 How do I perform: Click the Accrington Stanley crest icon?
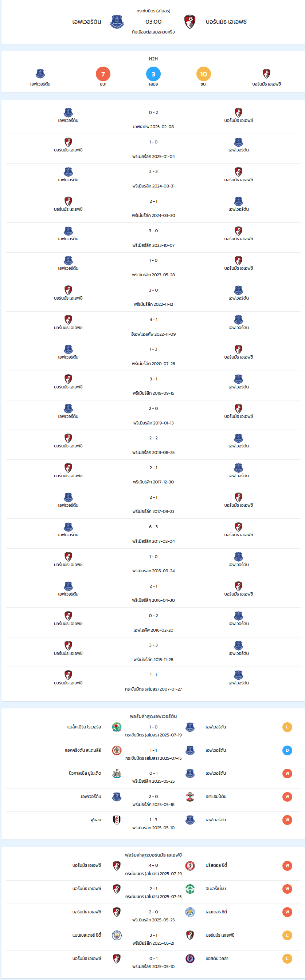pos(117,750)
